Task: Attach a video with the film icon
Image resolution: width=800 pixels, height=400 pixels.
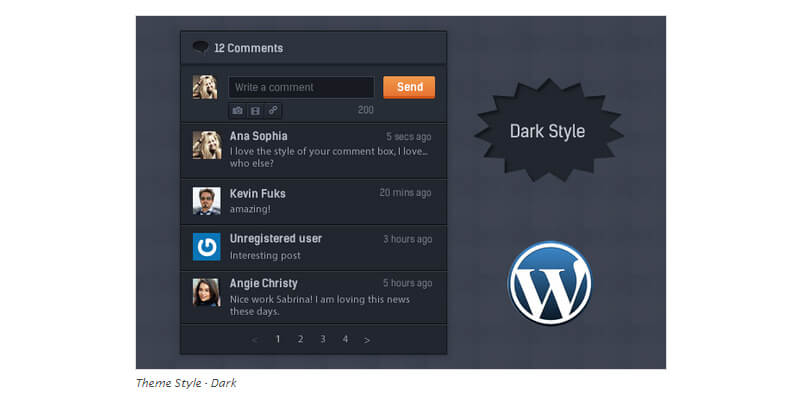Action: pyautogui.click(x=255, y=110)
